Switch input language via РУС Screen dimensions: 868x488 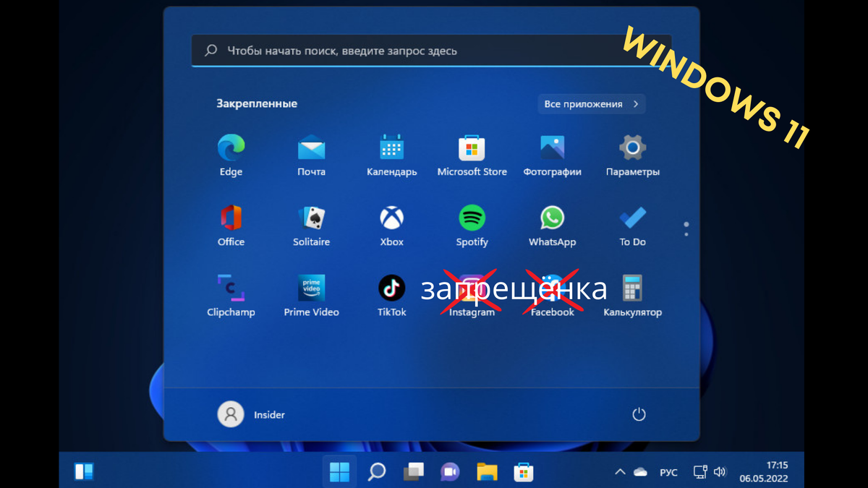(x=669, y=472)
